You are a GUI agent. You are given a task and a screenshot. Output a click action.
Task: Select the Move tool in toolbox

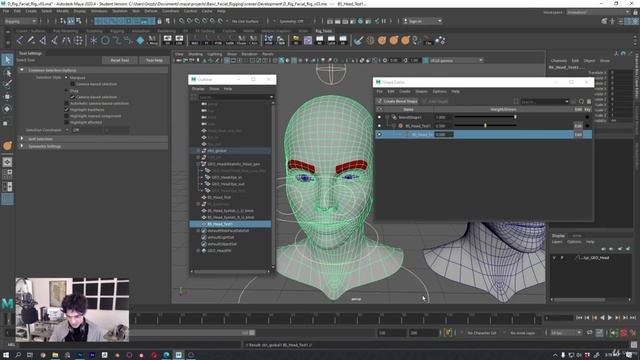tap(7, 97)
